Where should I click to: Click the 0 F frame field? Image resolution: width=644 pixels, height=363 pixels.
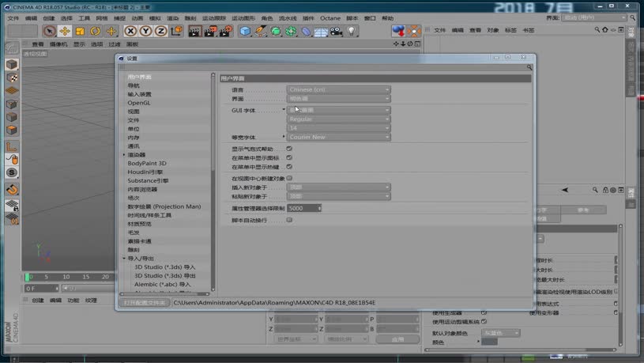41,289
